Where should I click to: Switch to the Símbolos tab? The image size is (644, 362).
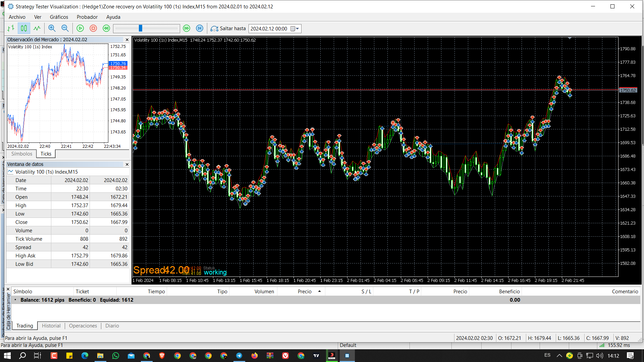pyautogui.click(x=22, y=154)
